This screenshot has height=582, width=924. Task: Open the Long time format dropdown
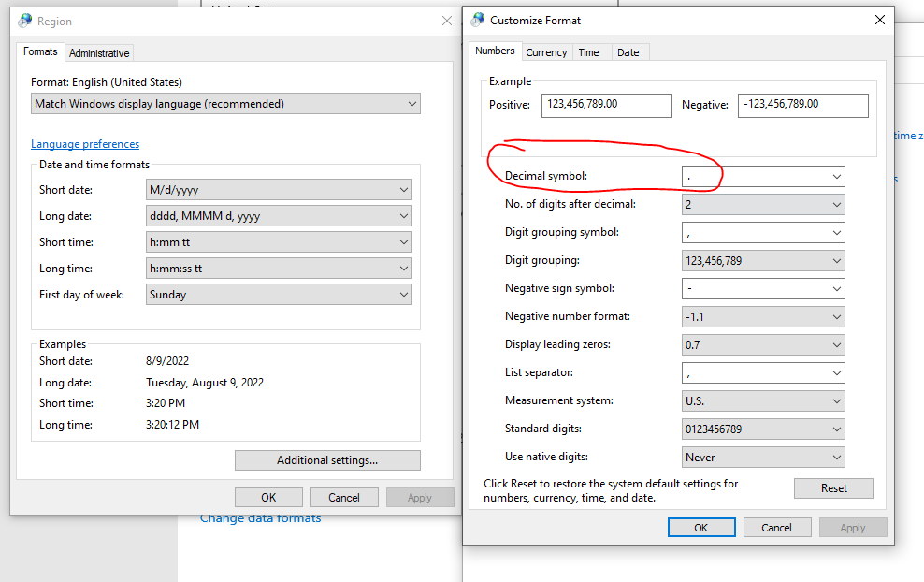pos(279,269)
